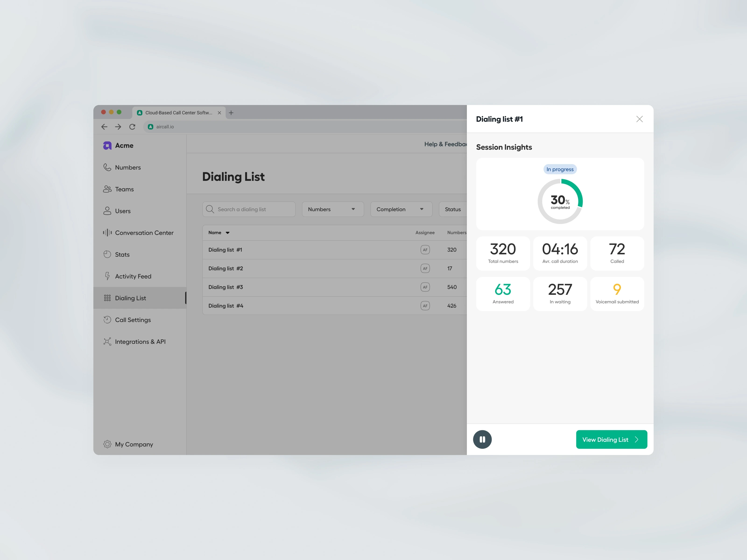This screenshot has height=560, width=747.
Task: Click the Conversation Center waveform icon
Action: tap(107, 233)
